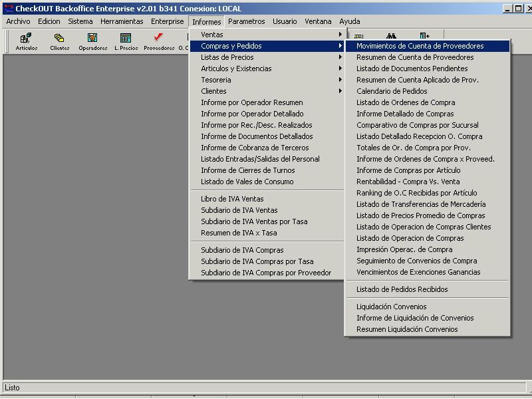Select Liquidación Convenios entry

[428, 307]
